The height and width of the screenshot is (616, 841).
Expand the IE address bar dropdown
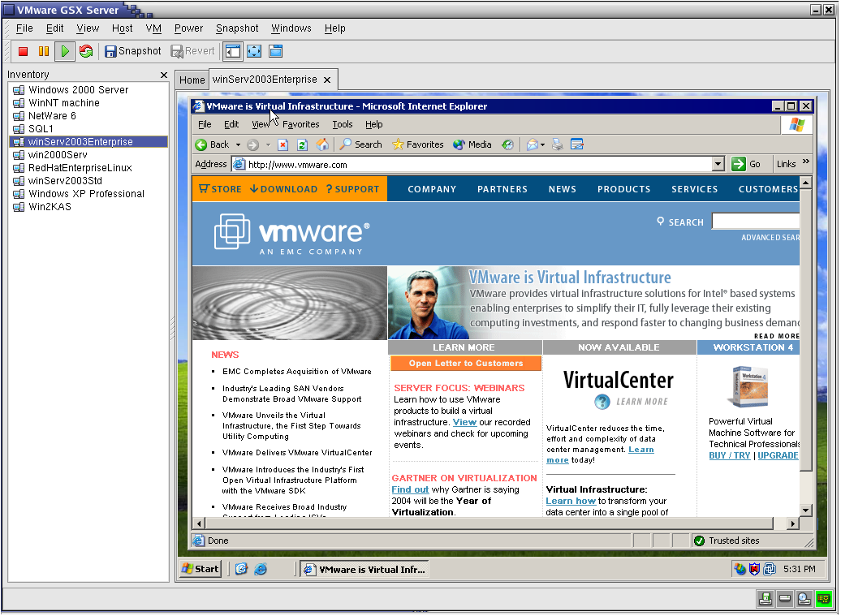pos(718,164)
